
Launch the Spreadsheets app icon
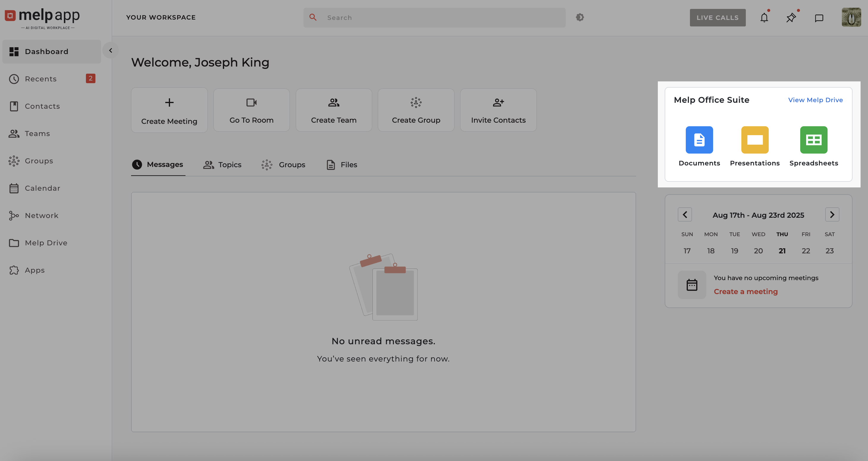click(x=813, y=140)
